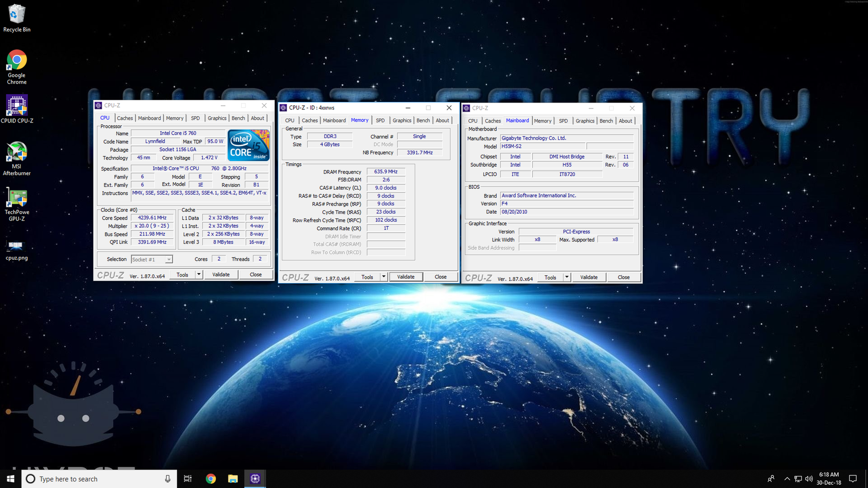Open Bench tab in Memory window
Image resolution: width=868 pixels, height=488 pixels.
[423, 120]
